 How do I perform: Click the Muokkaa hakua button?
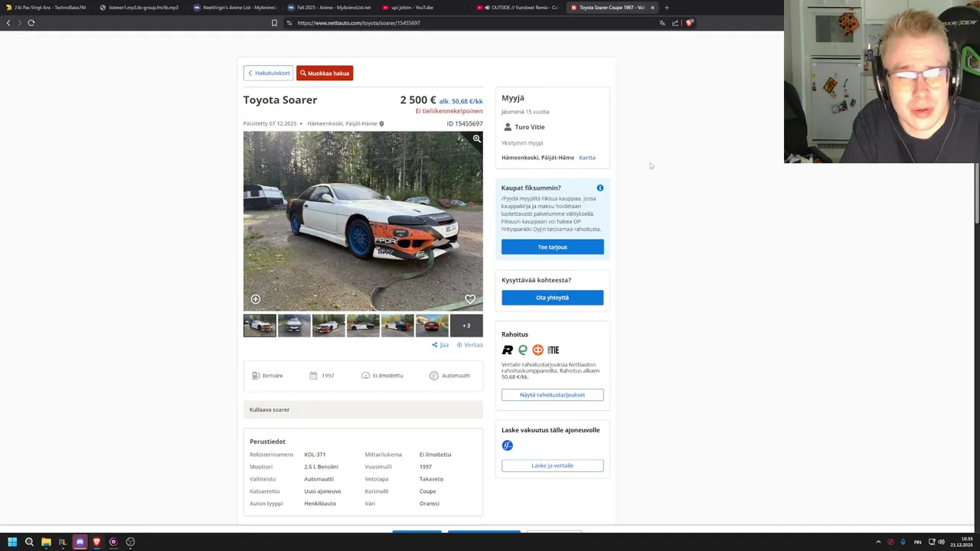[x=325, y=73]
